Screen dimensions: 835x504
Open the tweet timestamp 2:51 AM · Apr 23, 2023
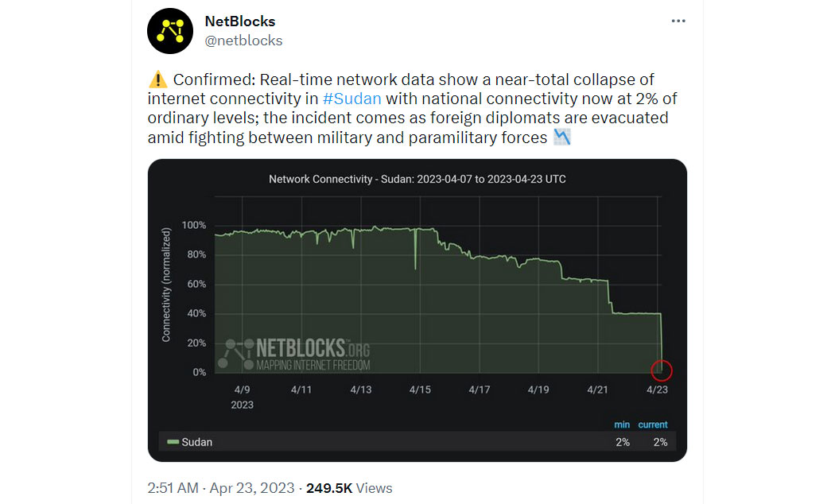point(221,488)
